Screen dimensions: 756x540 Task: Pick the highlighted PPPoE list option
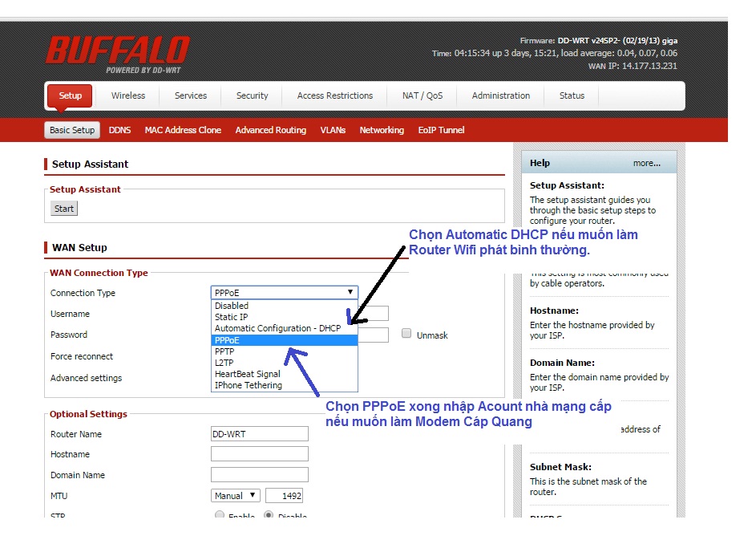point(285,340)
